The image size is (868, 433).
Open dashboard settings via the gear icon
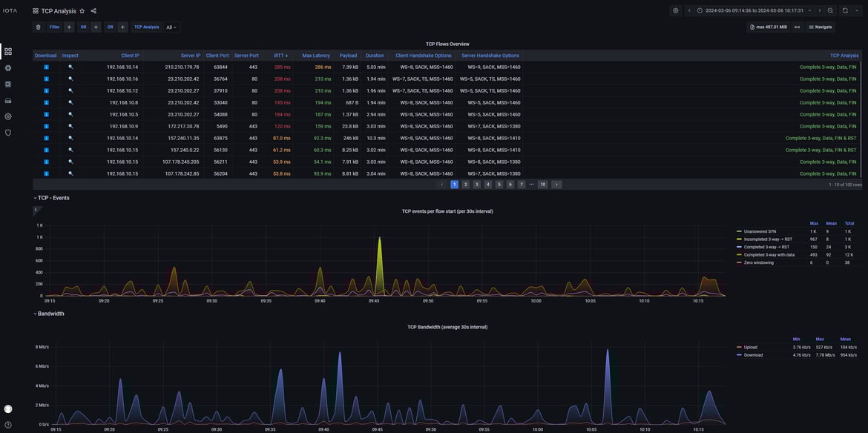(x=674, y=9)
